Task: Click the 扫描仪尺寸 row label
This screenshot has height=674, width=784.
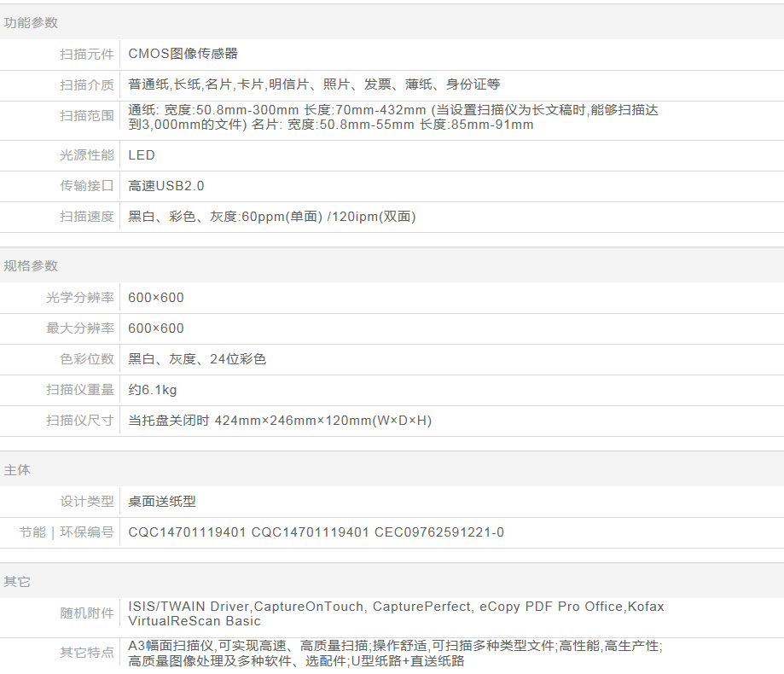Action: (79, 421)
